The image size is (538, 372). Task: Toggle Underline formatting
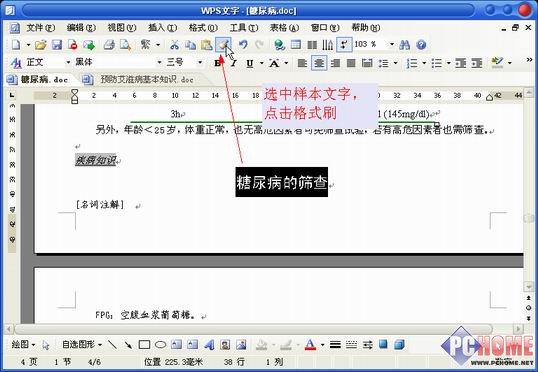click(x=250, y=63)
